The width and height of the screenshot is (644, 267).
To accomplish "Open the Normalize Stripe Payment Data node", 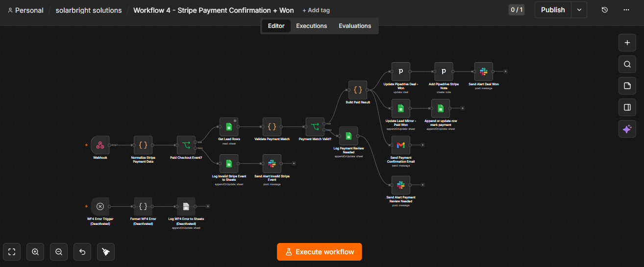I will click(x=143, y=145).
